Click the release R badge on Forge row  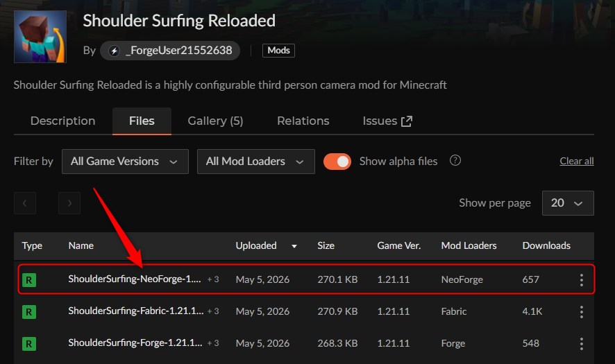(29, 344)
